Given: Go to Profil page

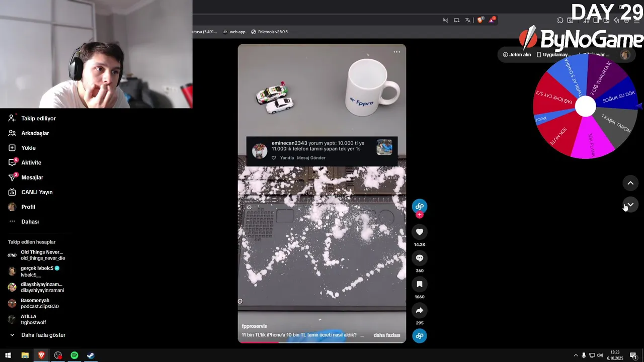Looking at the screenshot, I should click(x=22, y=207).
